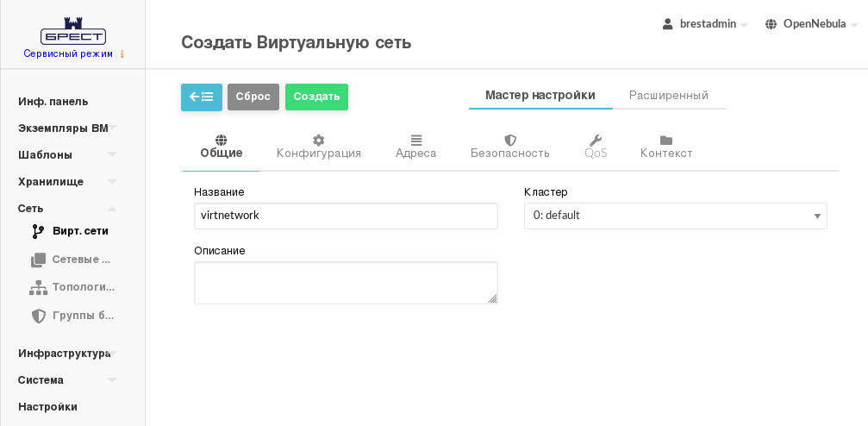Click the back-to-list arrow button
This screenshot has width=868, height=426.
(x=201, y=97)
